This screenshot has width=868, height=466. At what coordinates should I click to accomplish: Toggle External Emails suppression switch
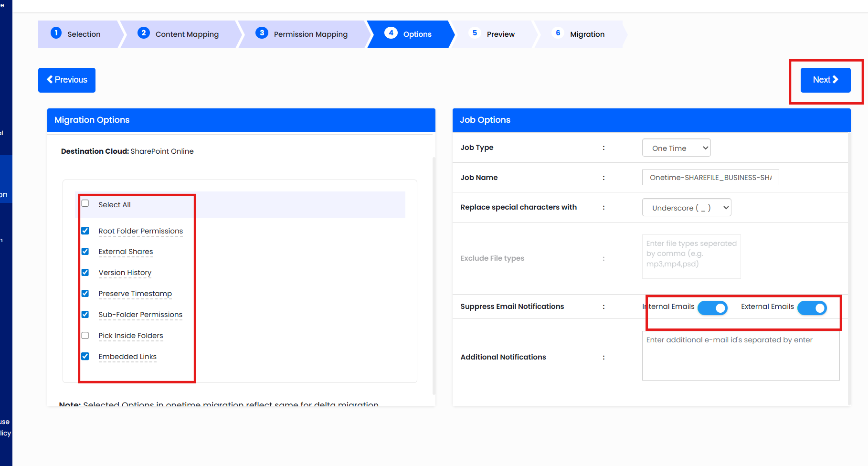click(x=812, y=308)
